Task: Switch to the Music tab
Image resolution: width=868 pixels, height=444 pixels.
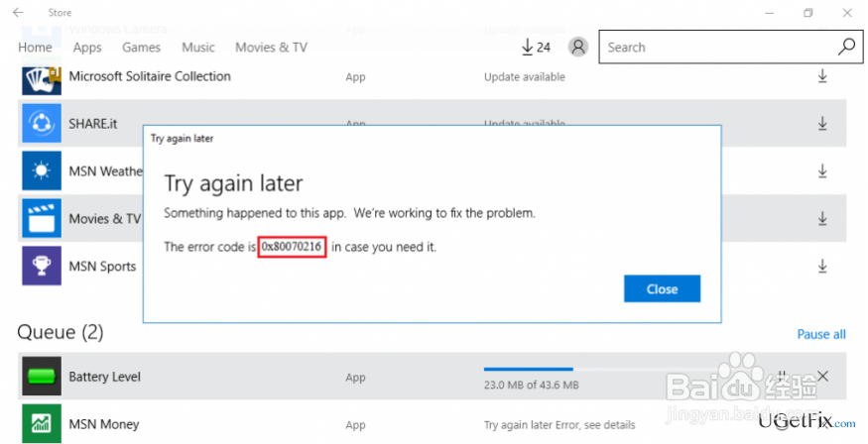Action: [x=198, y=48]
